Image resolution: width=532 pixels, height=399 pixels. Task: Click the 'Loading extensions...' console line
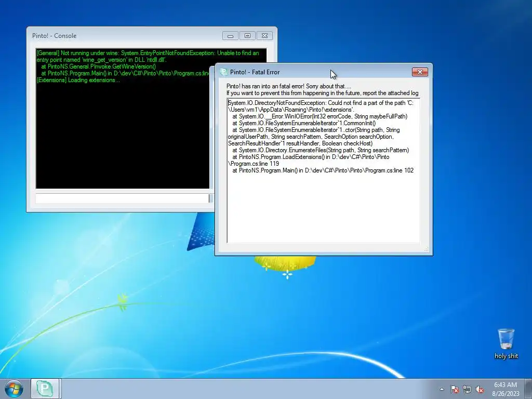coord(78,80)
